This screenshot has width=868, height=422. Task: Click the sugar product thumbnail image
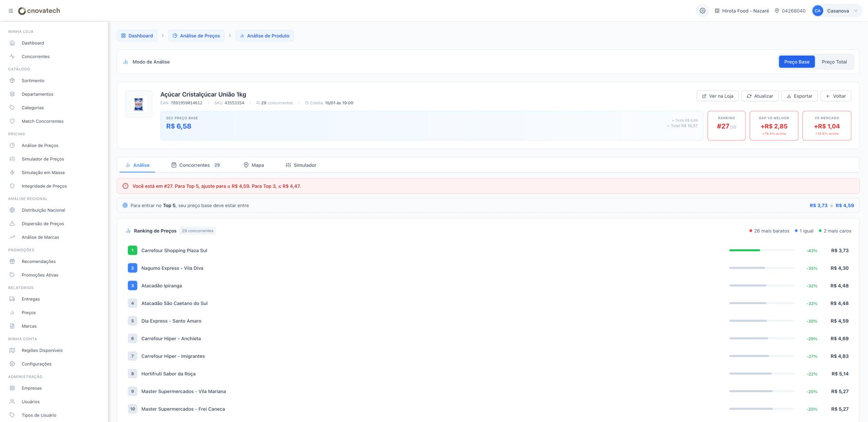139,104
